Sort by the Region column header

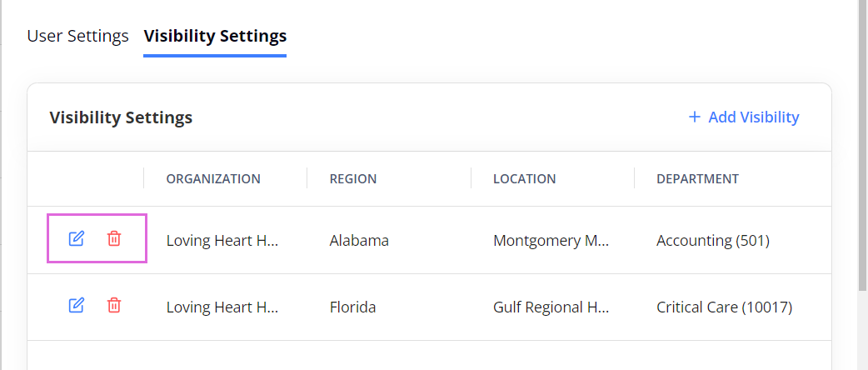353,179
